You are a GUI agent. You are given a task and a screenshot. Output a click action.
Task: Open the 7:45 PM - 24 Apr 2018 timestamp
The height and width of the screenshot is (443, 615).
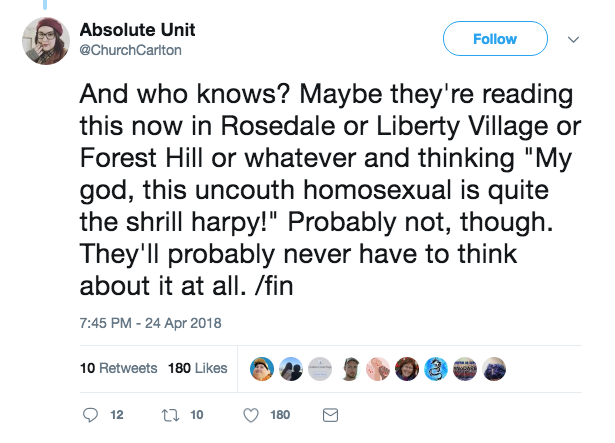click(x=149, y=322)
